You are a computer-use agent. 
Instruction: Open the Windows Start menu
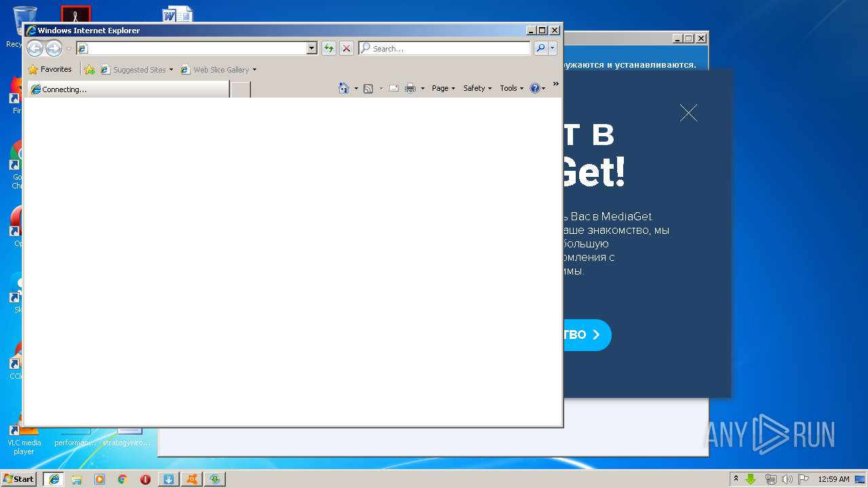point(18,479)
